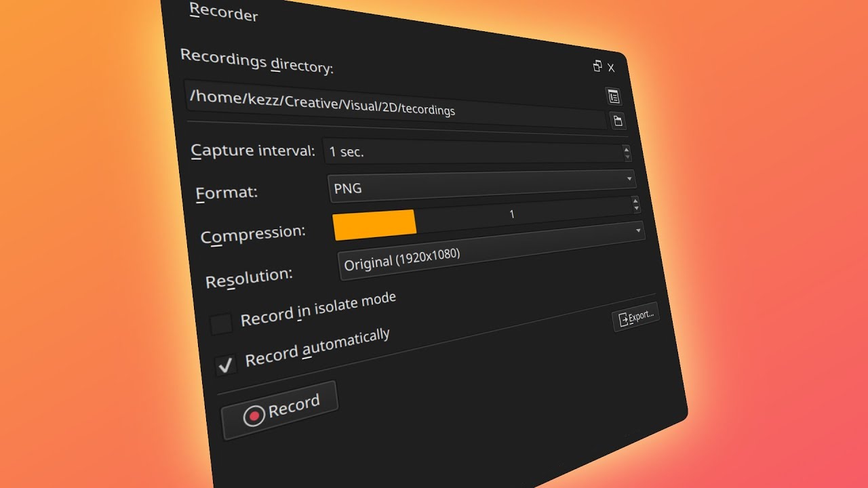Click the 'Format:' label
Viewport: 868px width, 488px height.
[x=227, y=193]
